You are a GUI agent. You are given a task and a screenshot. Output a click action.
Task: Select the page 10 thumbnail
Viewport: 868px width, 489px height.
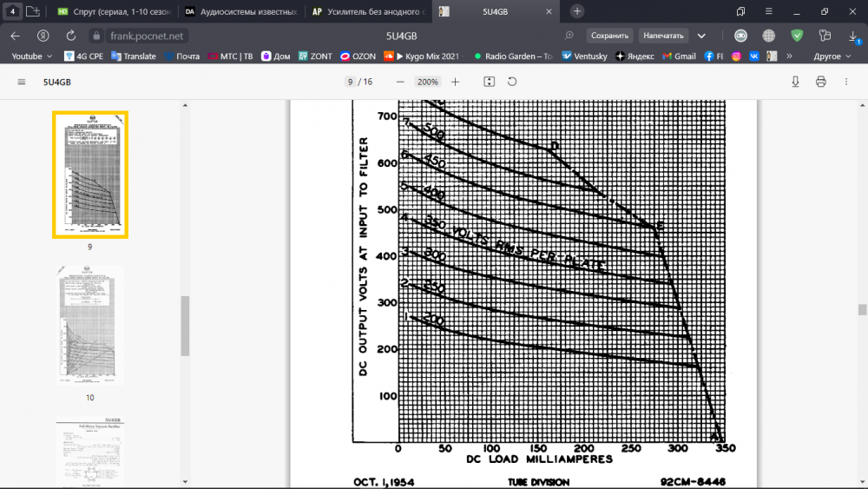89,326
